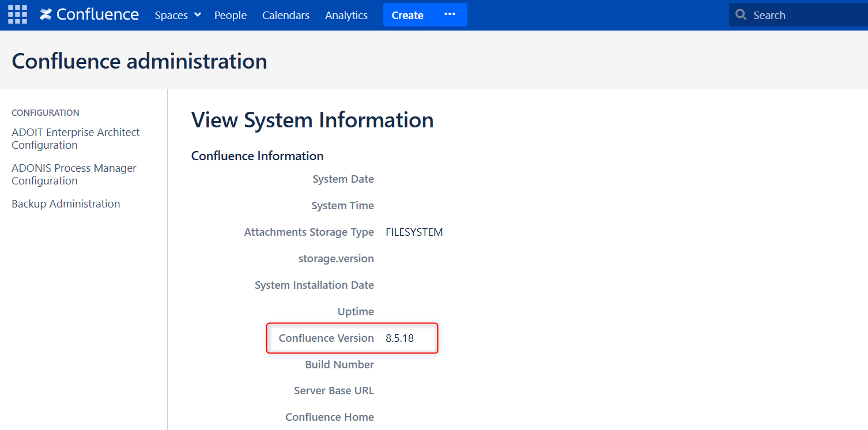
Task: Open the Analytics menu item
Action: click(x=346, y=15)
